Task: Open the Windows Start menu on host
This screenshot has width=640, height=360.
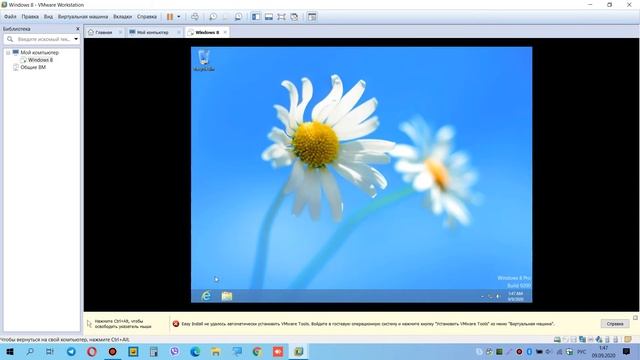Action: click(x=10, y=351)
